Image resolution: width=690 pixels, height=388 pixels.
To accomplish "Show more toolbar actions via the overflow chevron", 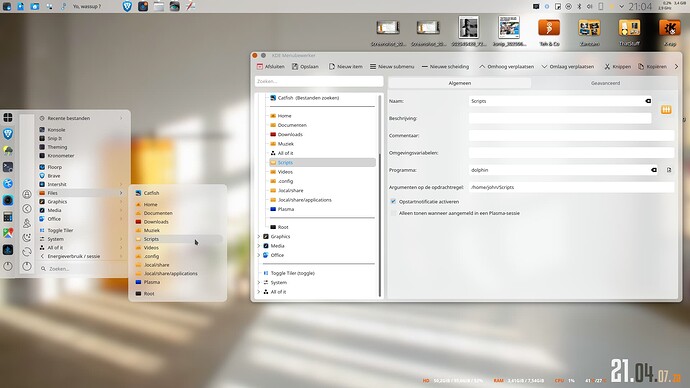I will point(676,66).
